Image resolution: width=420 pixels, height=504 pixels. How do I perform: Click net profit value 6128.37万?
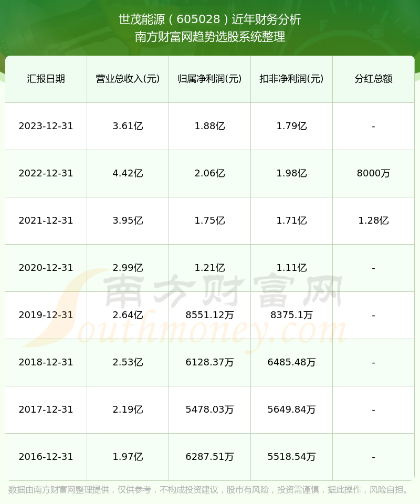point(210,362)
